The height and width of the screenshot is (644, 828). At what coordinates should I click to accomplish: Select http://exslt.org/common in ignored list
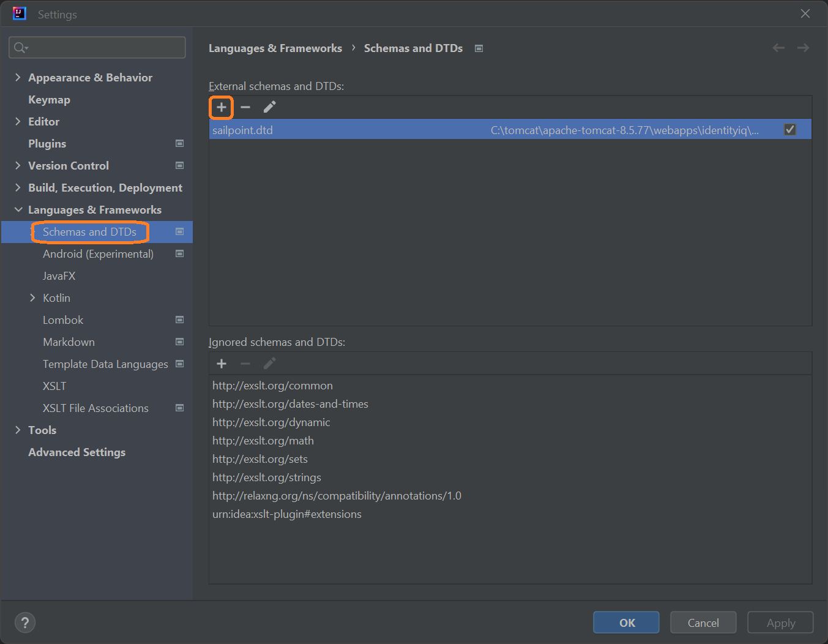pyautogui.click(x=272, y=386)
